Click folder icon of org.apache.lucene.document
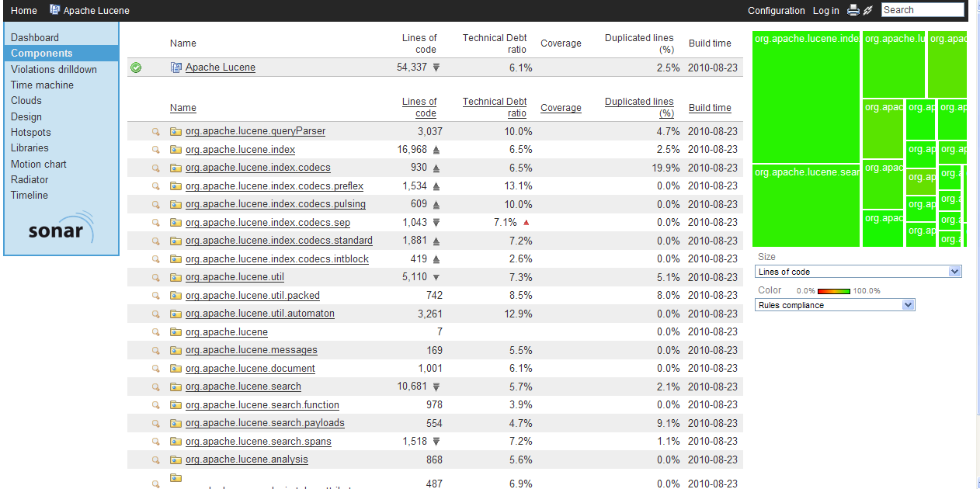980x489 pixels. click(175, 369)
